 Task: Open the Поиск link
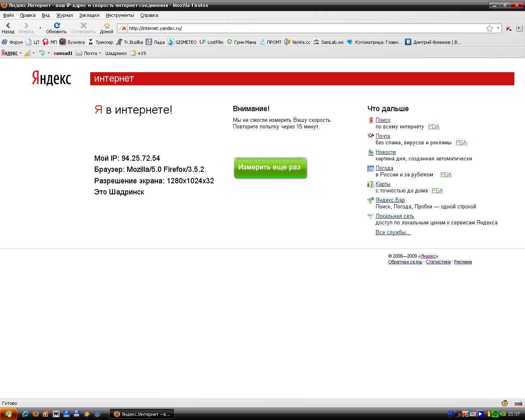(x=383, y=120)
